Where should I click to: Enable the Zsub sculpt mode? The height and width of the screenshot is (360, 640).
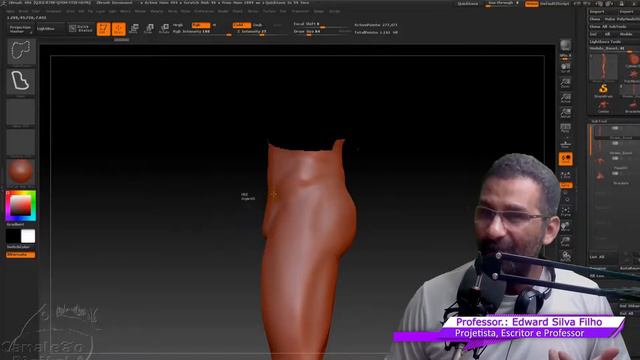(x=258, y=25)
